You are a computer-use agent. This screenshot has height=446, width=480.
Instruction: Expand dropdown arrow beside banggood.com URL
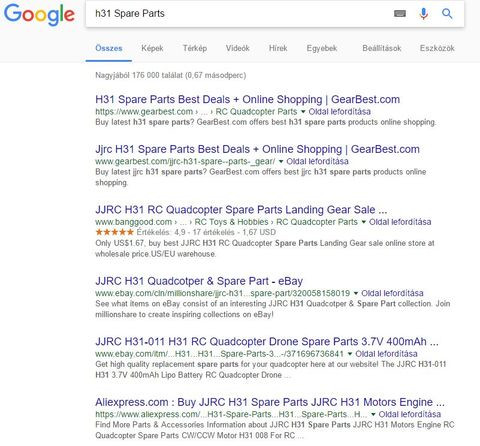coord(363,222)
